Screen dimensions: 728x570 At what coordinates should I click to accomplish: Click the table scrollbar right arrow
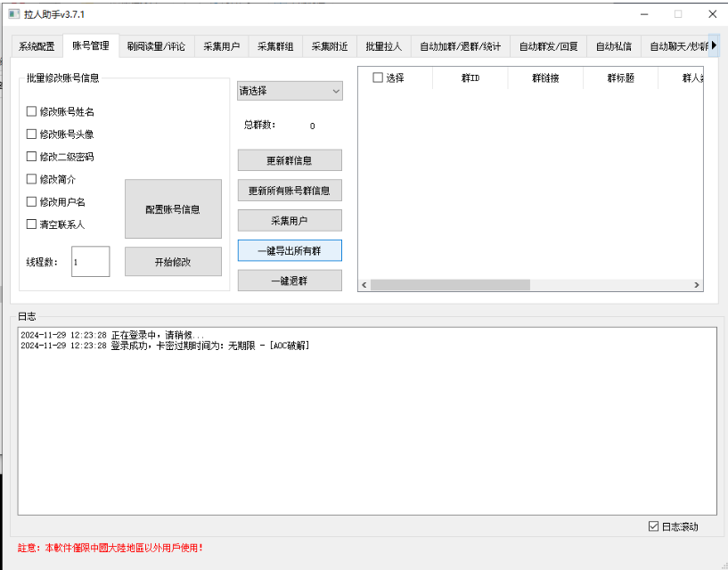698,285
